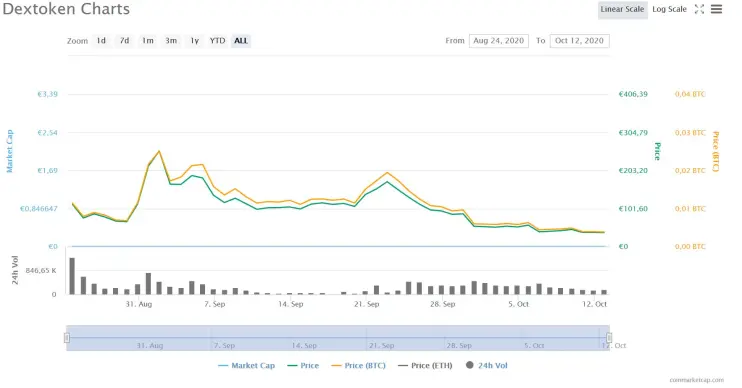Click the 846,65 K volume label
Image resolution: width=742 pixels, height=388 pixels.
point(41,271)
